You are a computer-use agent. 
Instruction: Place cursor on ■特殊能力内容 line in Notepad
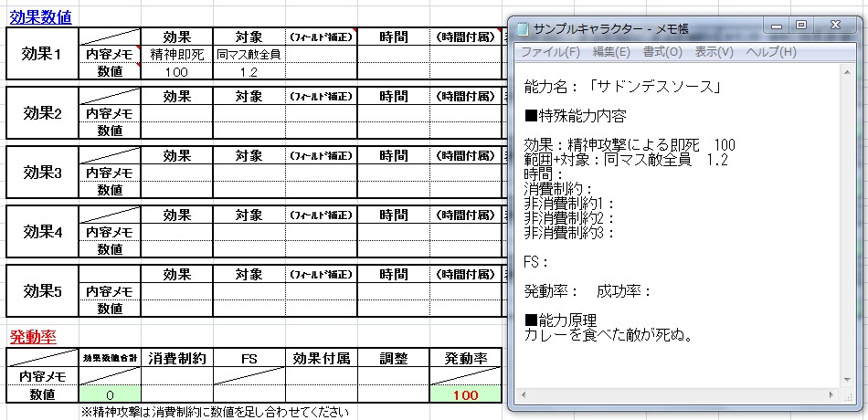(575, 116)
